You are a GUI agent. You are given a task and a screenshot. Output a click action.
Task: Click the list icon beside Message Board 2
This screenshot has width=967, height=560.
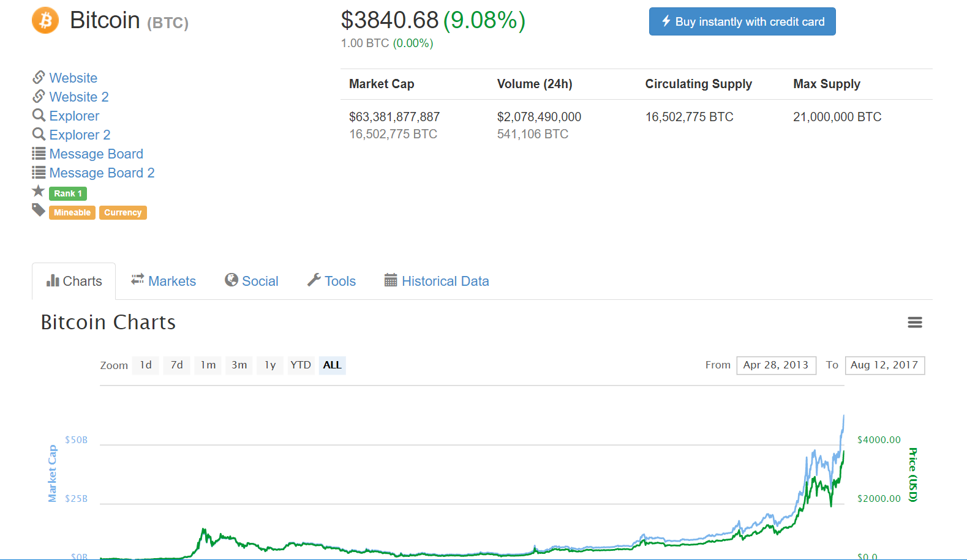click(x=39, y=172)
